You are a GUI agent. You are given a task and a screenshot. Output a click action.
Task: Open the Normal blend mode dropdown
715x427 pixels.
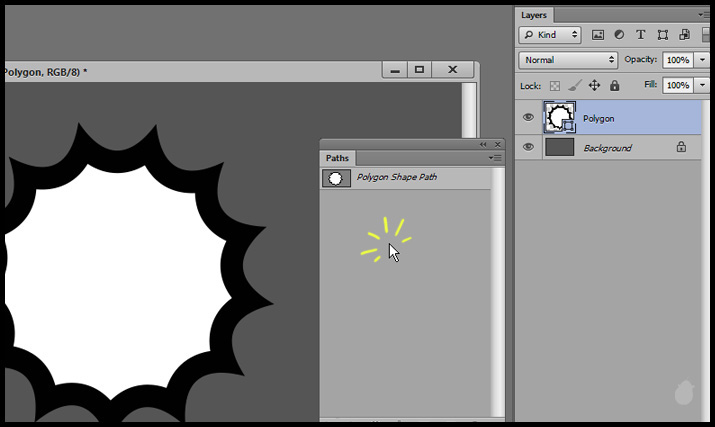[x=568, y=60]
